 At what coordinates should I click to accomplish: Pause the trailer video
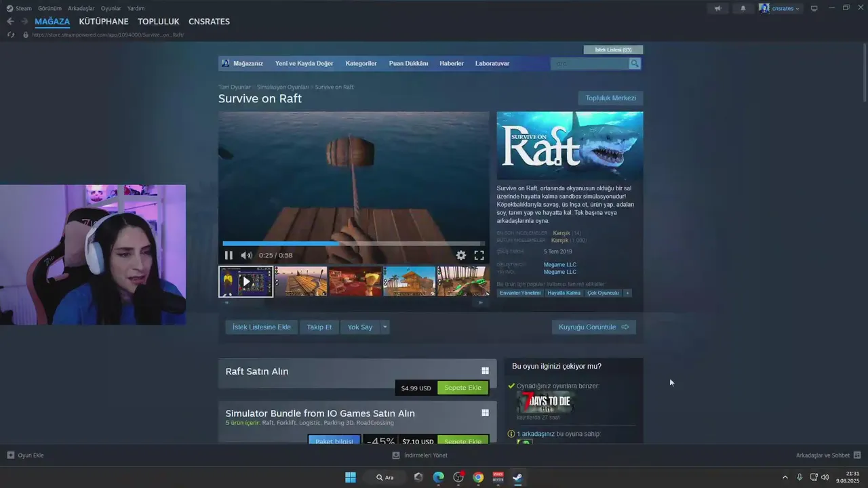(x=229, y=256)
